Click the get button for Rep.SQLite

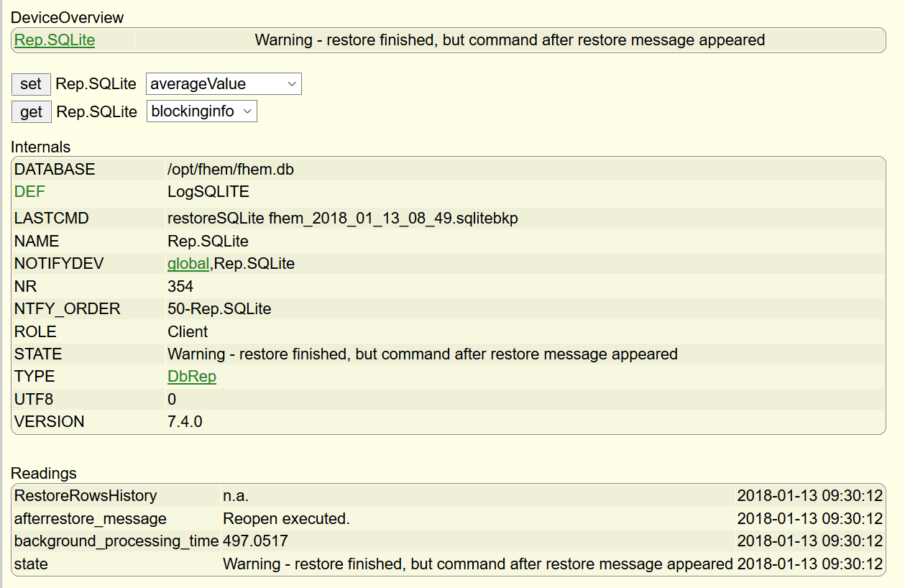click(31, 111)
